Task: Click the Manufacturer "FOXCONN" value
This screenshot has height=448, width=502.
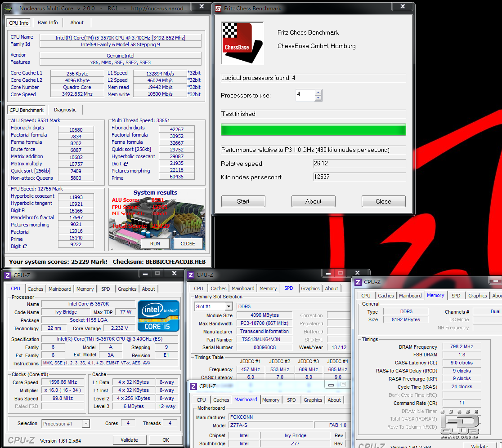Action: pyautogui.click(x=242, y=417)
